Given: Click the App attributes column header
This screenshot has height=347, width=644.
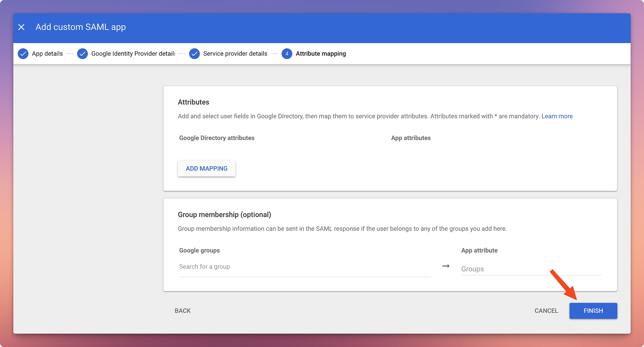Looking at the screenshot, I should [411, 138].
